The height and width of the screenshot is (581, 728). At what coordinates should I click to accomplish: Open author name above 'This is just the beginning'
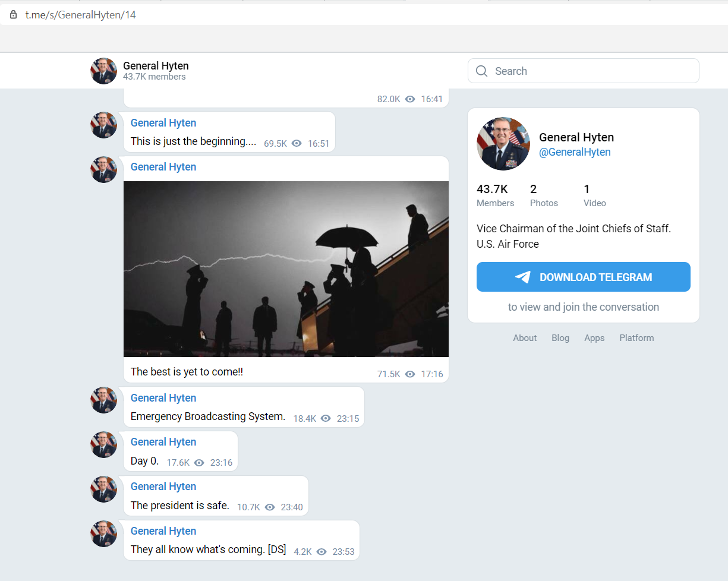click(163, 123)
